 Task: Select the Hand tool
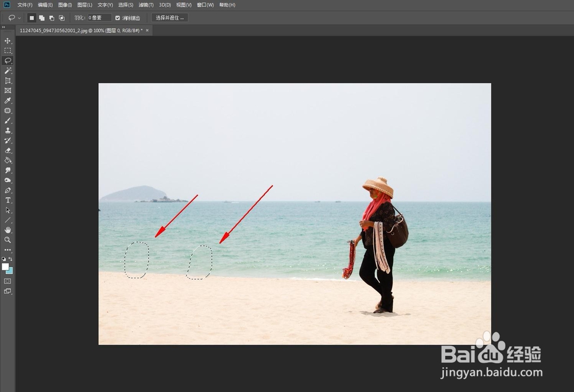click(7, 230)
